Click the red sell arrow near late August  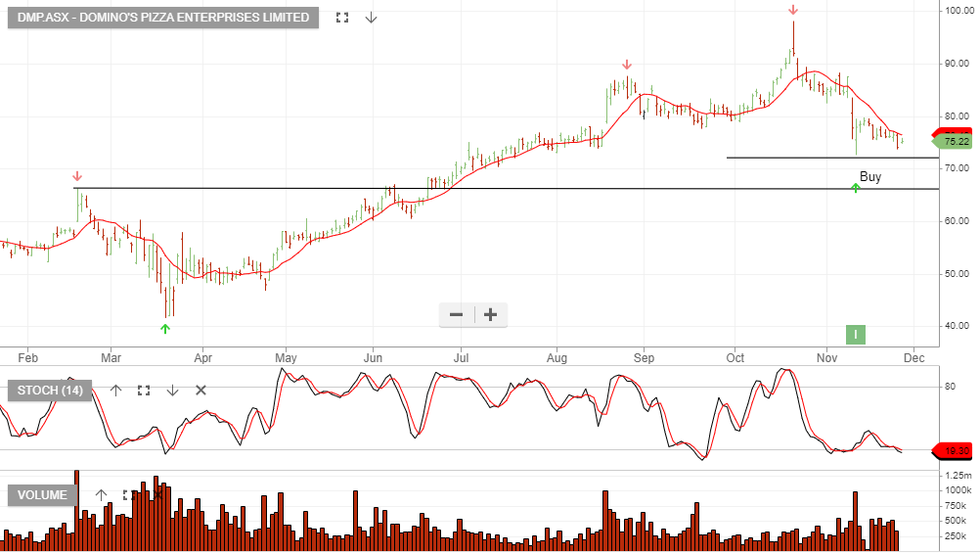pos(627,65)
